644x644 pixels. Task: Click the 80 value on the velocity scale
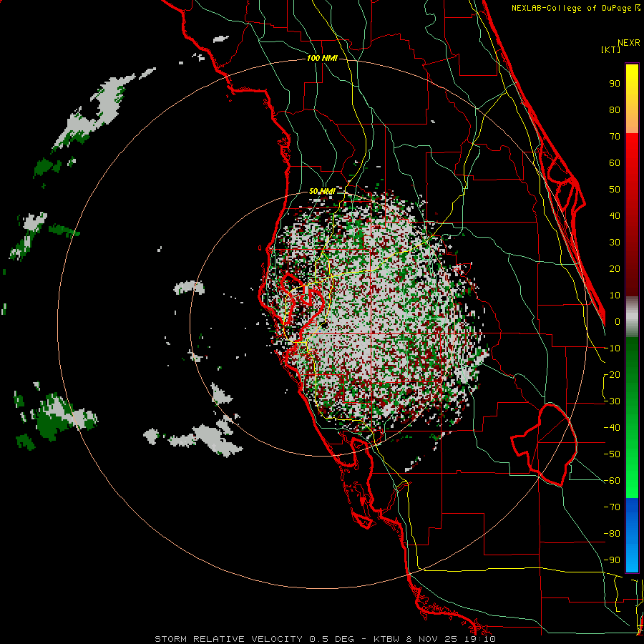(615, 109)
